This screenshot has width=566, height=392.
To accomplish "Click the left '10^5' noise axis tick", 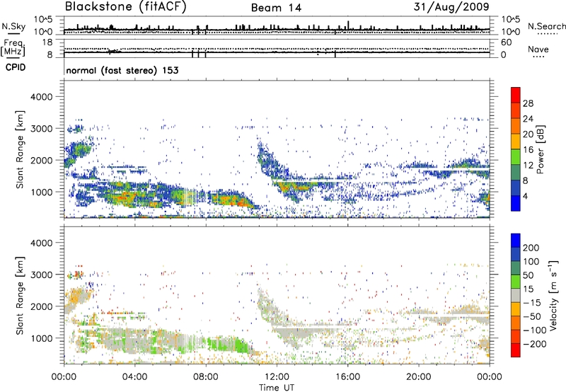I will [x=43, y=19].
